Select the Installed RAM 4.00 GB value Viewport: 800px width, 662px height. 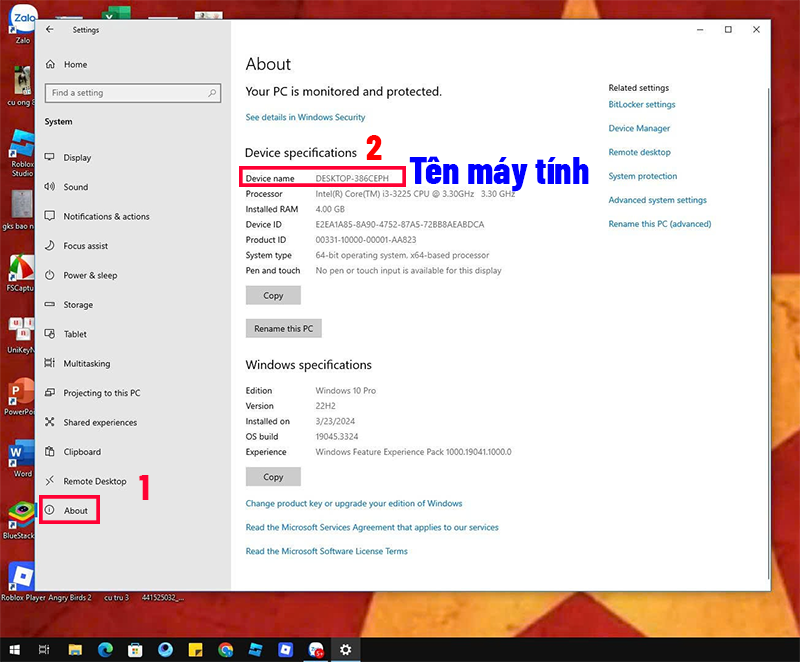tap(330, 209)
